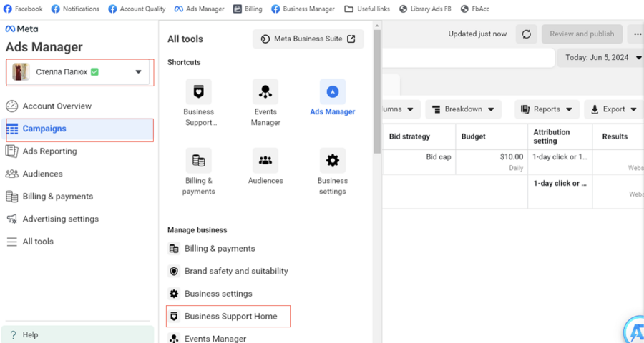This screenshot has height=343, width=644.
Task: Open the Reports dropdown
Action: pos(547,109)
